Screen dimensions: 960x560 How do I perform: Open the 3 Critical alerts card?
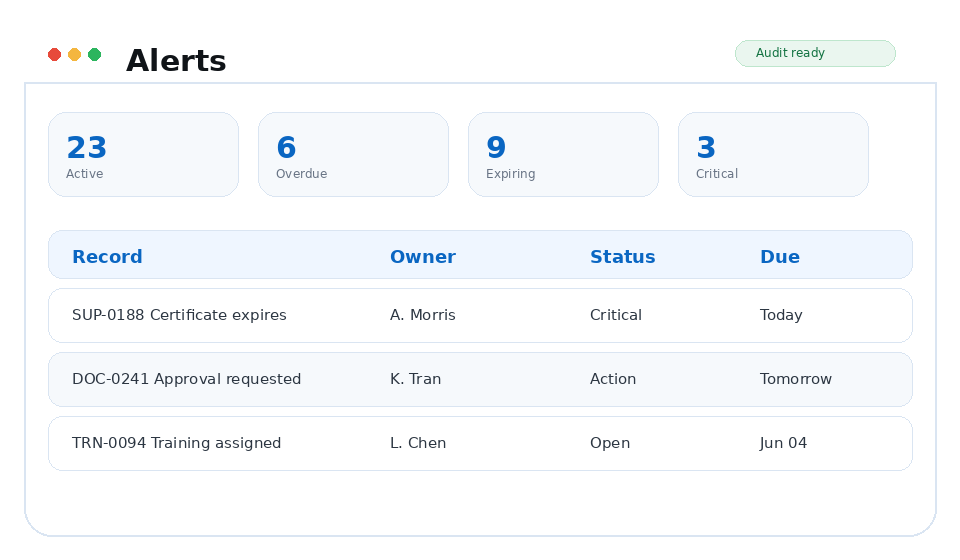773,154
